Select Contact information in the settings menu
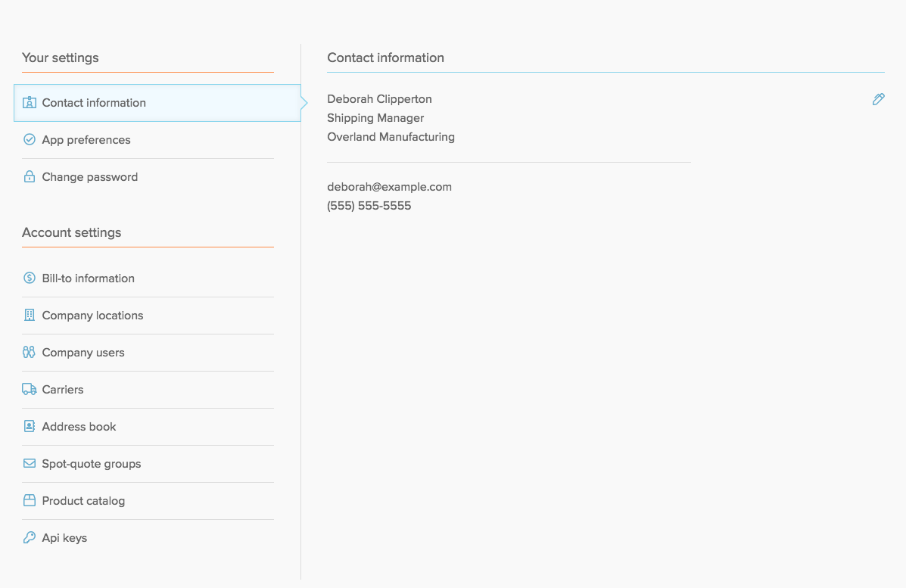The height and width of the screenshot is (588, 906). coord(157,103)
